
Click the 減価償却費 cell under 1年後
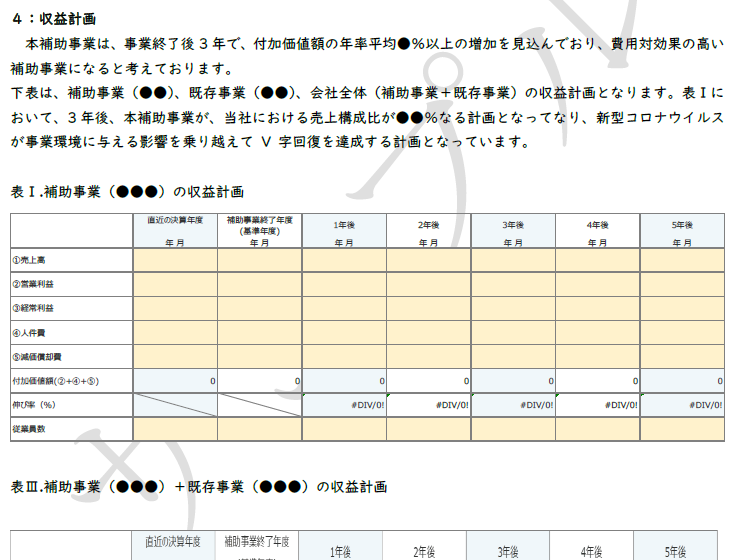click(x=344, y=357)
